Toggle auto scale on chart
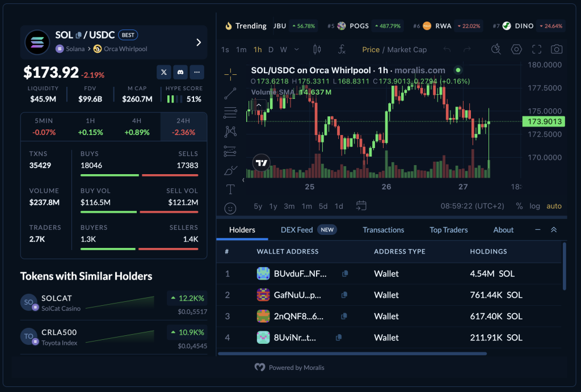This screenshot has width=581, height=392. pyautogui.click(x=554, y=206)
